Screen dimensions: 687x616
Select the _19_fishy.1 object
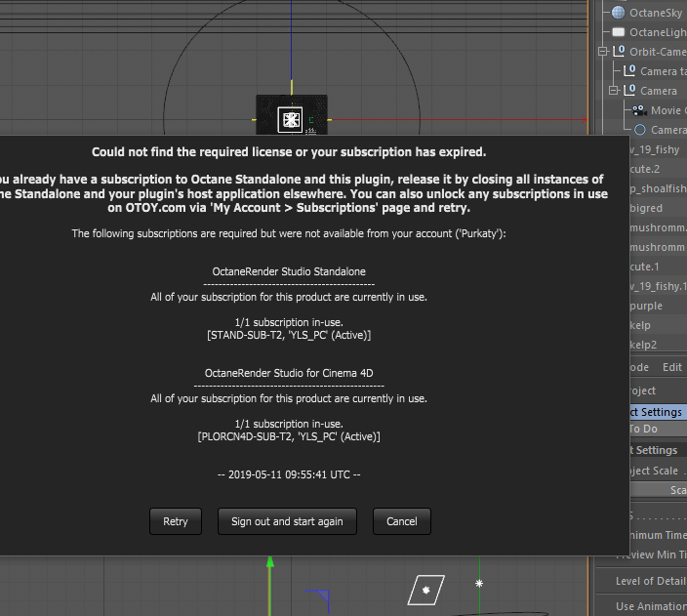(x=658, y=286)
